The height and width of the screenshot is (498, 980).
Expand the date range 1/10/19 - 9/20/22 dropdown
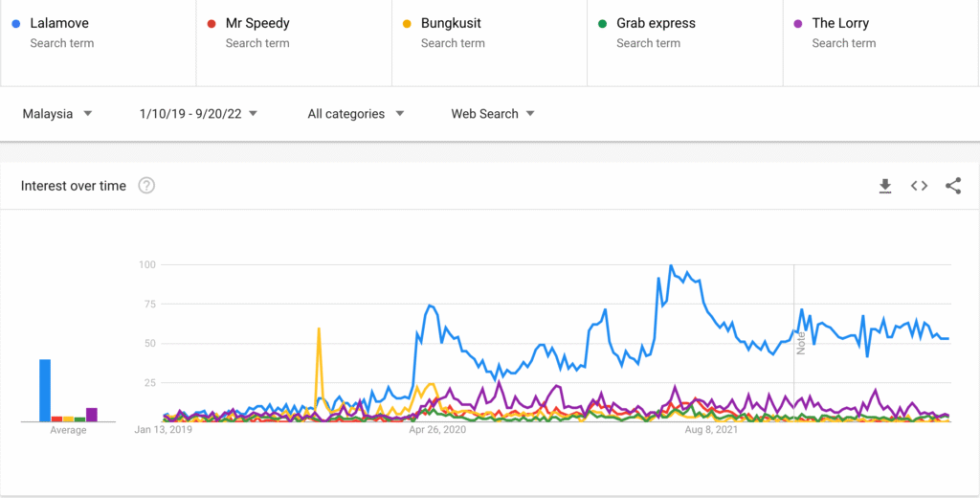point(198,114)
